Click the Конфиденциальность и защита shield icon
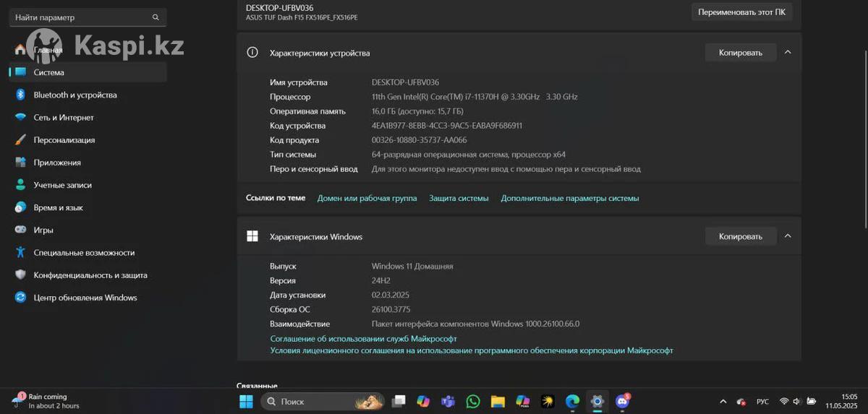Screen dimensions: 868x414 coord(20,275)
